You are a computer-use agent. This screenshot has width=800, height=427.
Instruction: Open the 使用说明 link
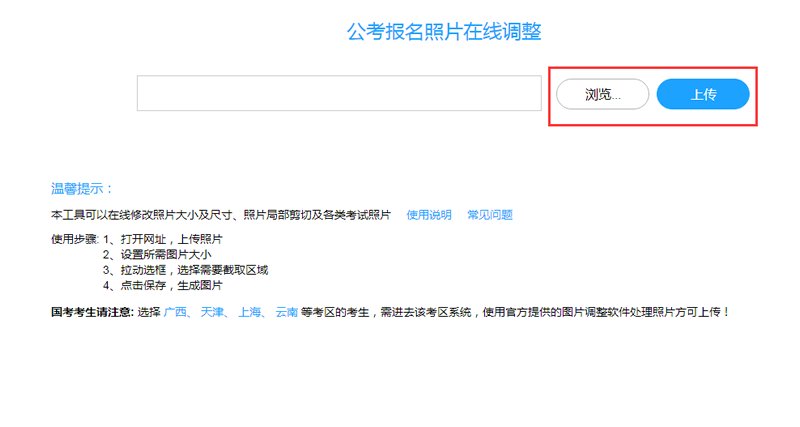429,215
